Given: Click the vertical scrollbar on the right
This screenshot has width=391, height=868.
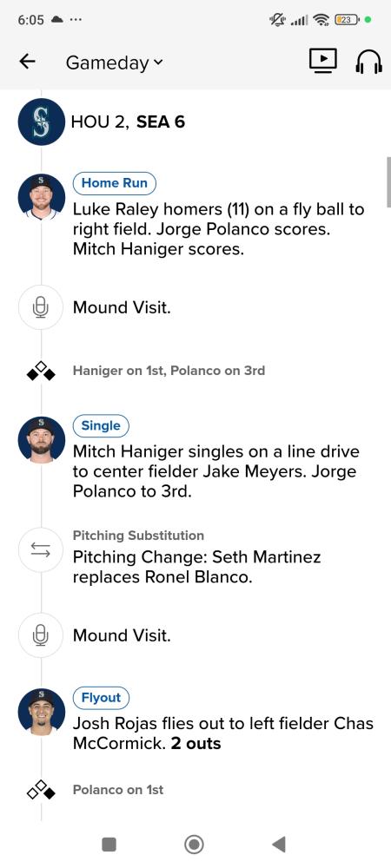Looking at the screenshot, I should 388,181.
